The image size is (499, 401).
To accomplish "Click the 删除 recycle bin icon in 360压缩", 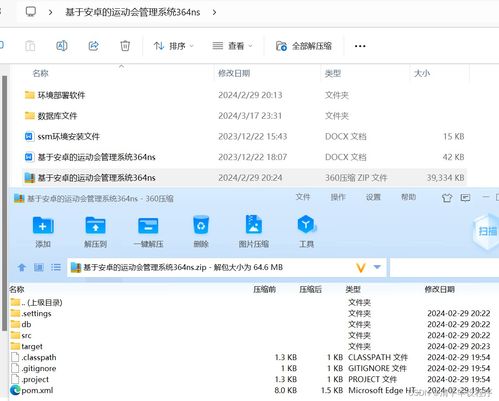I will pyautogui.click(x=201, y=225).
